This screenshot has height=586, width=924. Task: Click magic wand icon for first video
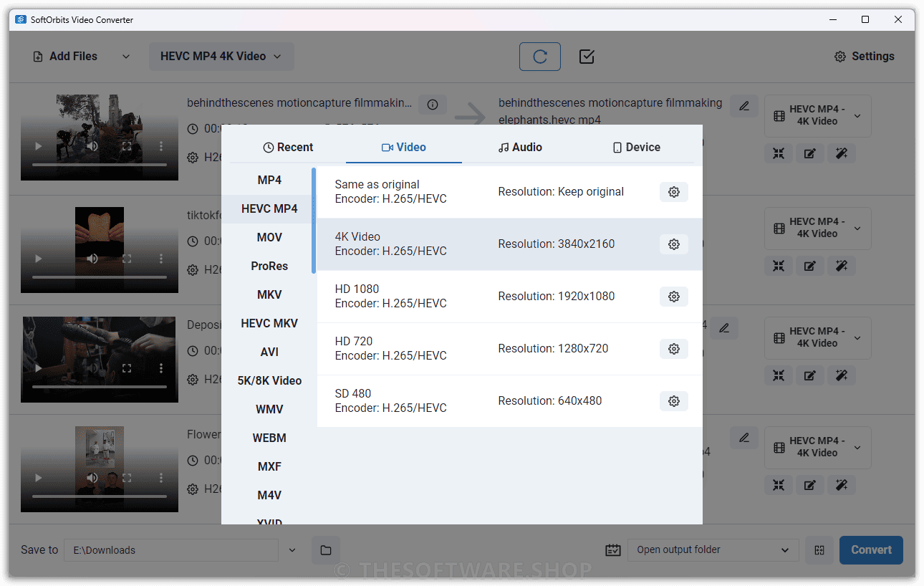coord(842,153)
